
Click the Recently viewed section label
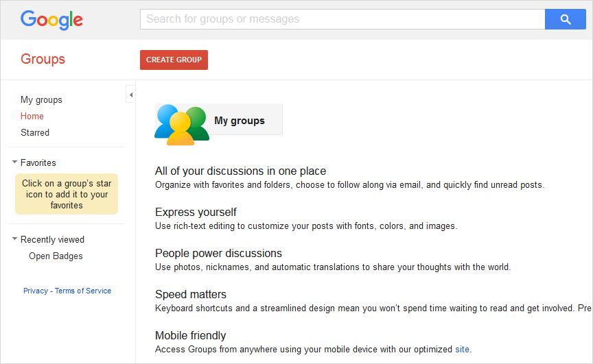tap(52, 240)
